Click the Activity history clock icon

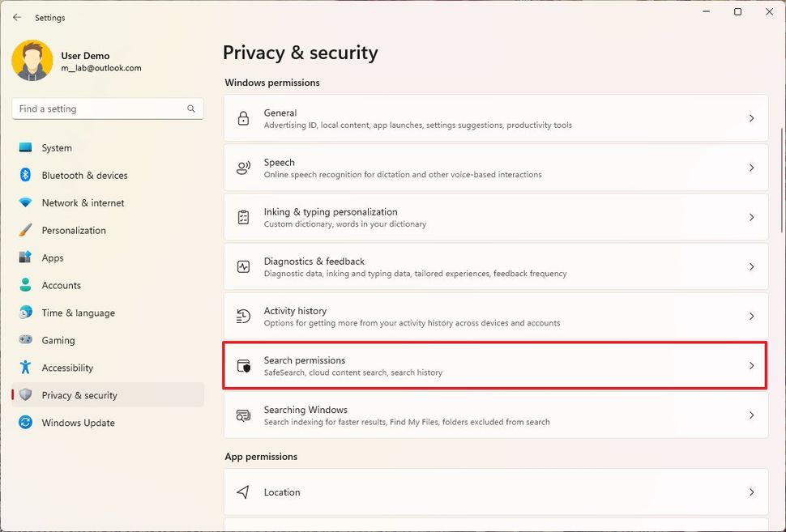click(243, 317)
